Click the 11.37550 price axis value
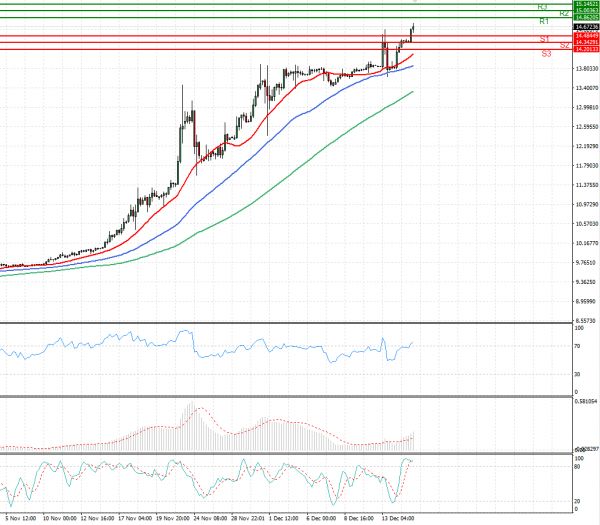600x525 pixels. (587, 185)
